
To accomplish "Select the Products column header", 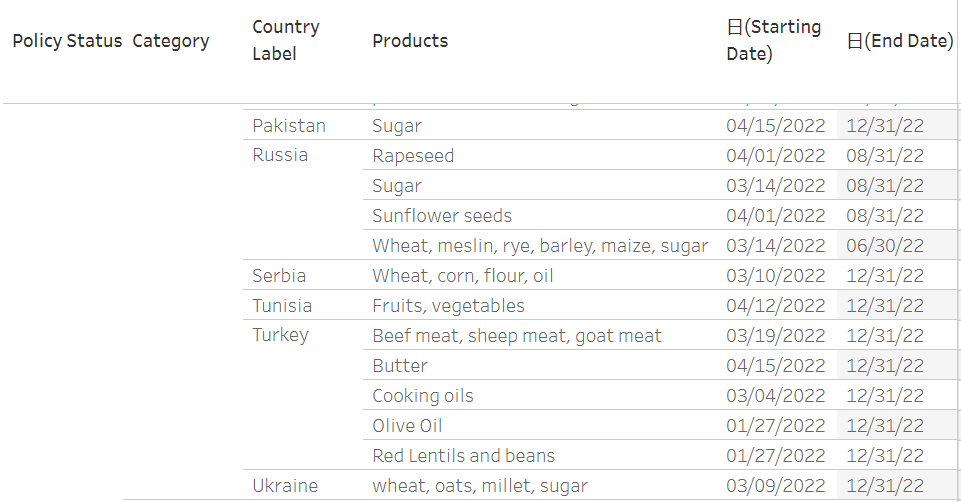I will pos(410,41).
